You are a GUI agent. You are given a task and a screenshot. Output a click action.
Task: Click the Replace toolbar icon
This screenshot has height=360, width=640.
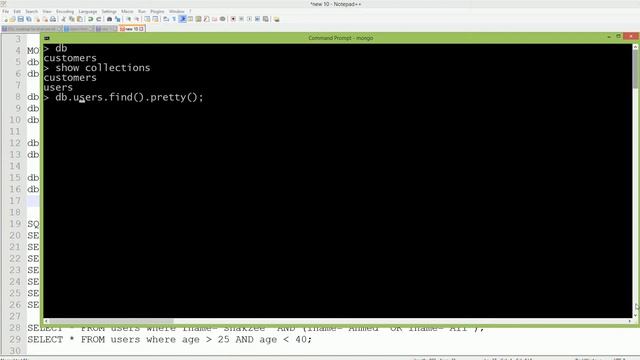pyautogui.click(x=118, y=19)
